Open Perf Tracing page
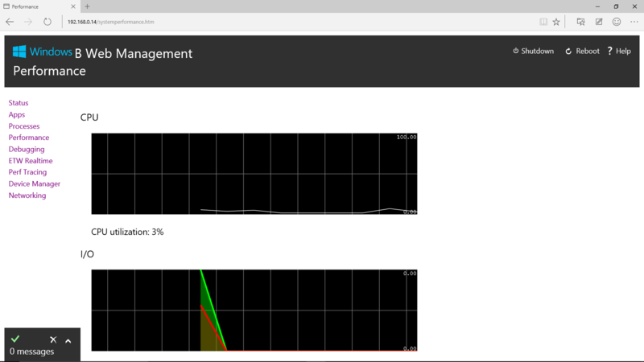The image size is (644, 362). pyautogui.click(x=27, y=172)
